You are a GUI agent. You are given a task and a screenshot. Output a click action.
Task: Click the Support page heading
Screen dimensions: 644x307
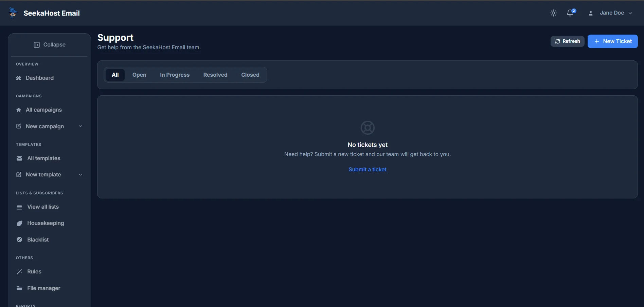[115, 37]
